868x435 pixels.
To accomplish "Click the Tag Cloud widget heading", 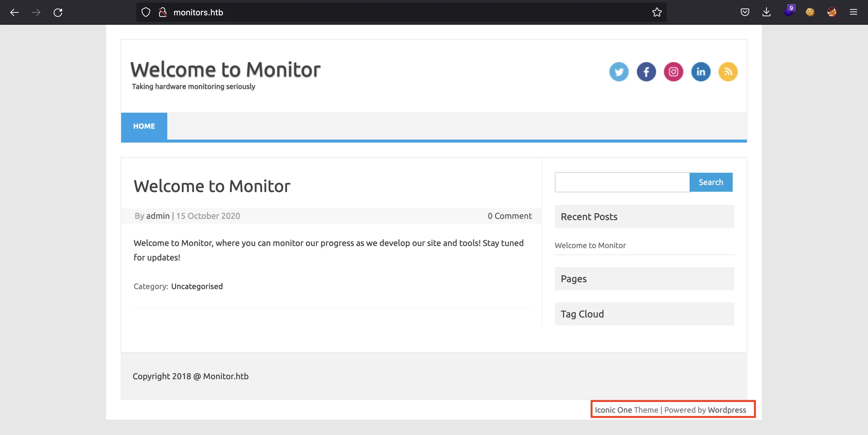I will pyautogui.click(x=582, y=314).
